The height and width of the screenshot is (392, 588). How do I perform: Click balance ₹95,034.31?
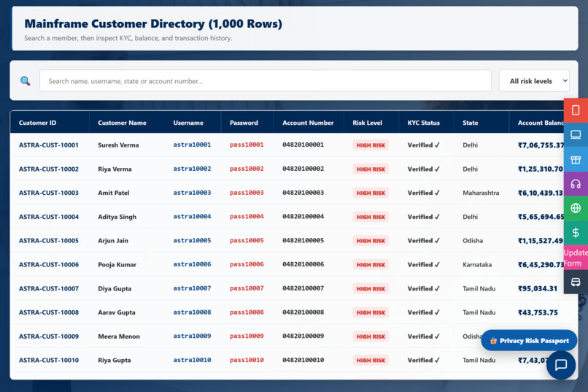click(538, 288)
